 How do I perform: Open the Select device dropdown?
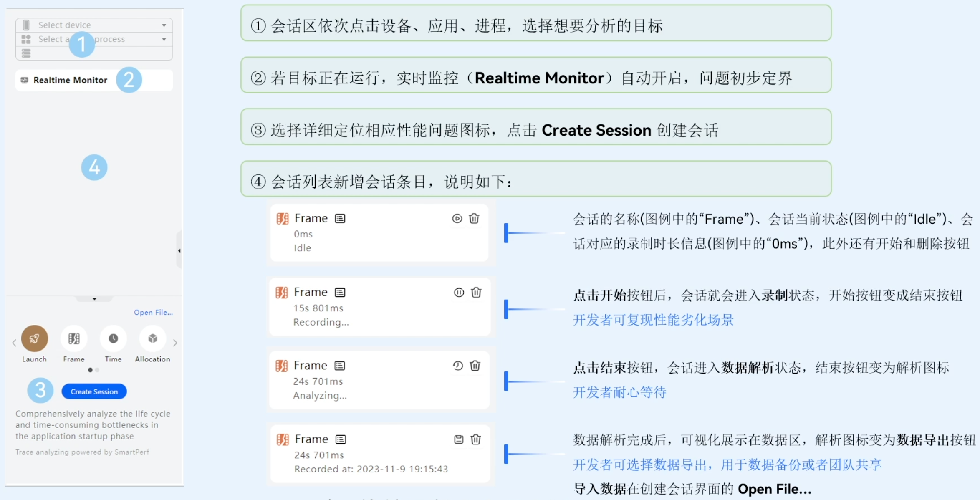click(164, 25)
